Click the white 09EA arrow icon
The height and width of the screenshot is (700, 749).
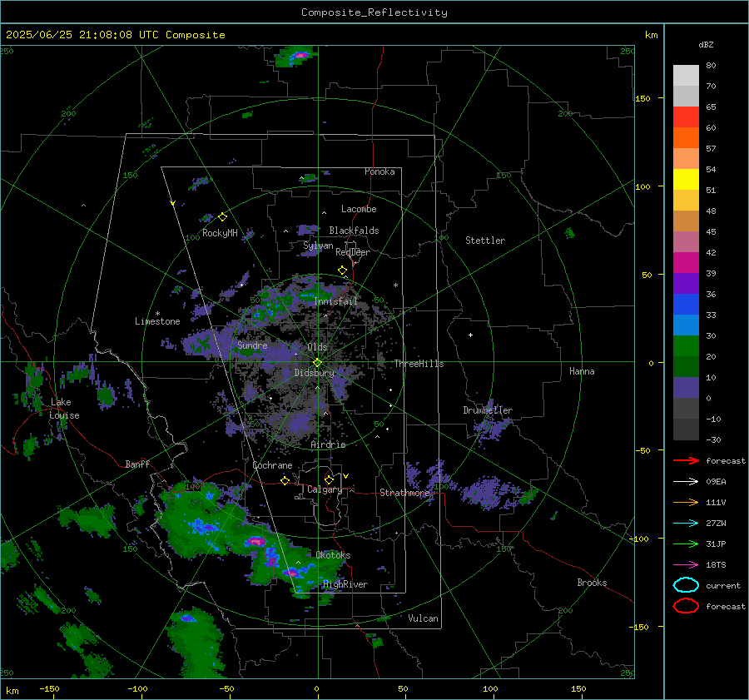coord(686,482)
